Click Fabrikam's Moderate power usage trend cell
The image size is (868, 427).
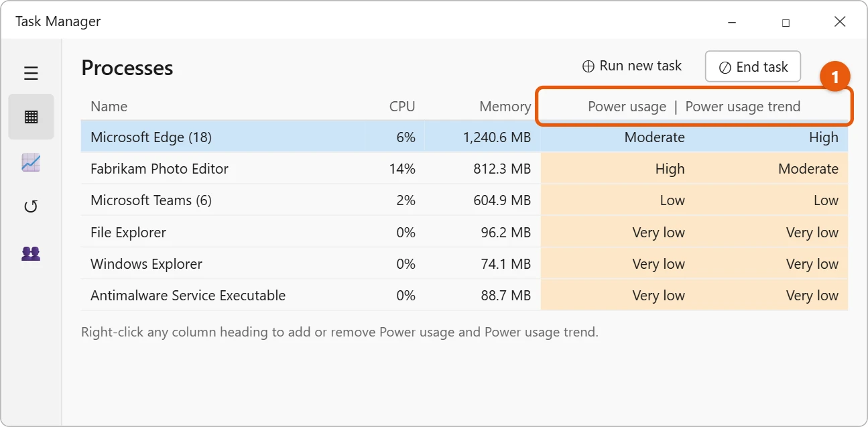point(808,169)
